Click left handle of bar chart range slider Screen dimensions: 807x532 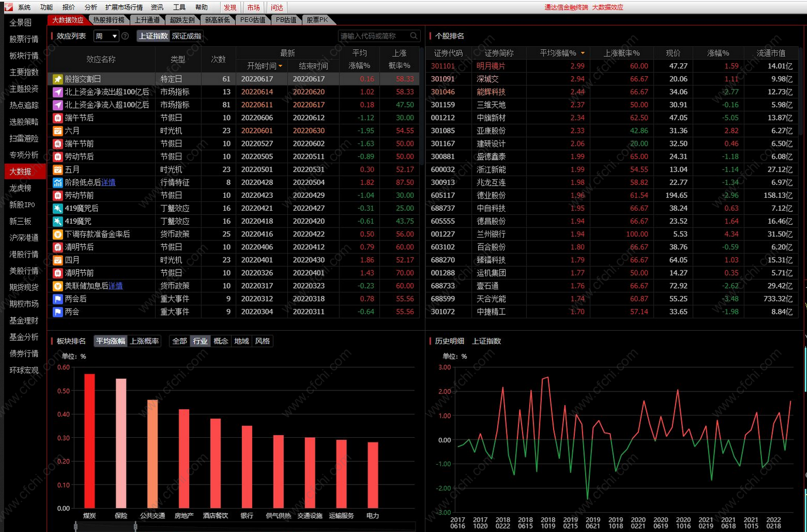coord(76,527)
